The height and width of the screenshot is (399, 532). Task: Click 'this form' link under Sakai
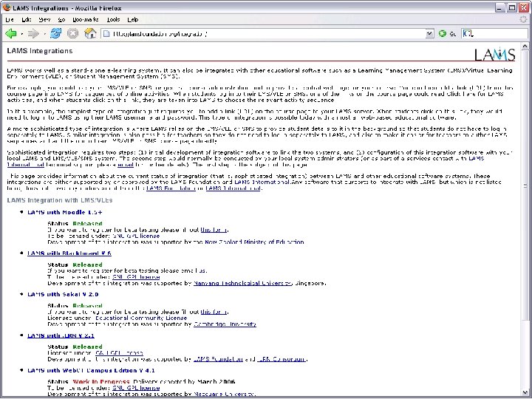point(214,312)
